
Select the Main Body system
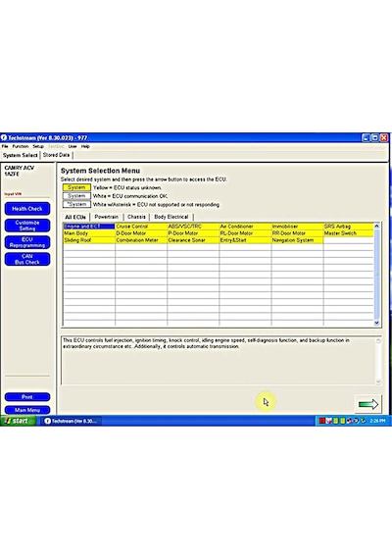89,233
